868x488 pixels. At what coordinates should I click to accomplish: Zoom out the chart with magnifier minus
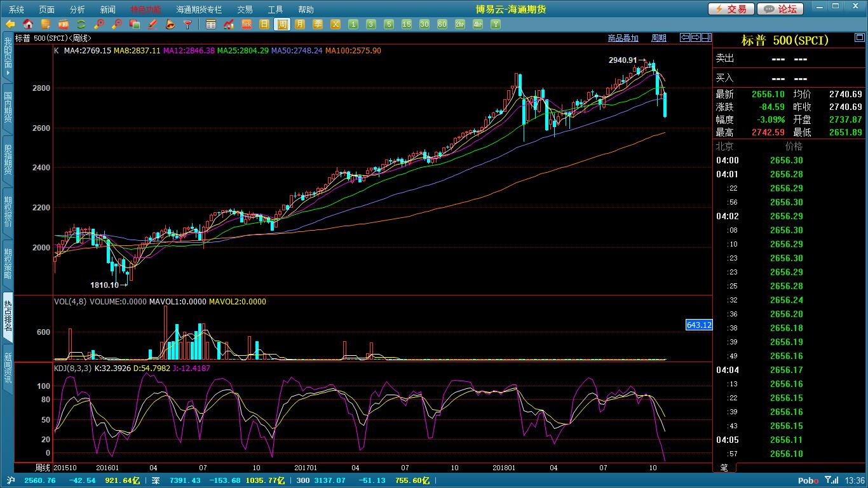117,24
